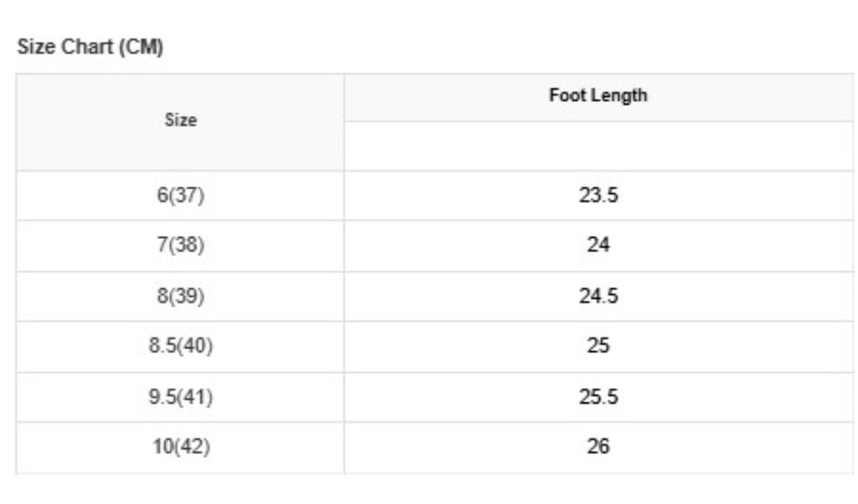
Task: Select the 8(39) size cell
Action: (180, 296)
